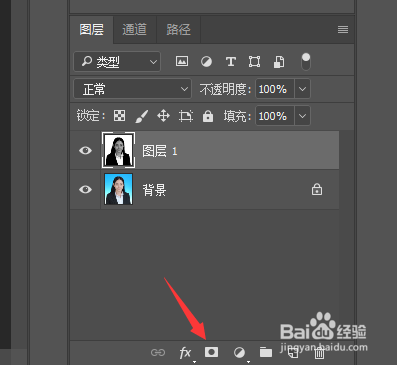This screenshot has height=365, width=397.
Task: Open the 类型 filter dropdown
Action: pos(117,62)
